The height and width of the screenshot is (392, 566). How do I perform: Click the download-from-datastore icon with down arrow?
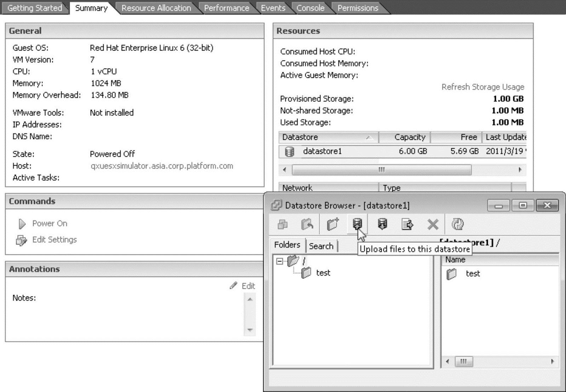coord(382,224)
